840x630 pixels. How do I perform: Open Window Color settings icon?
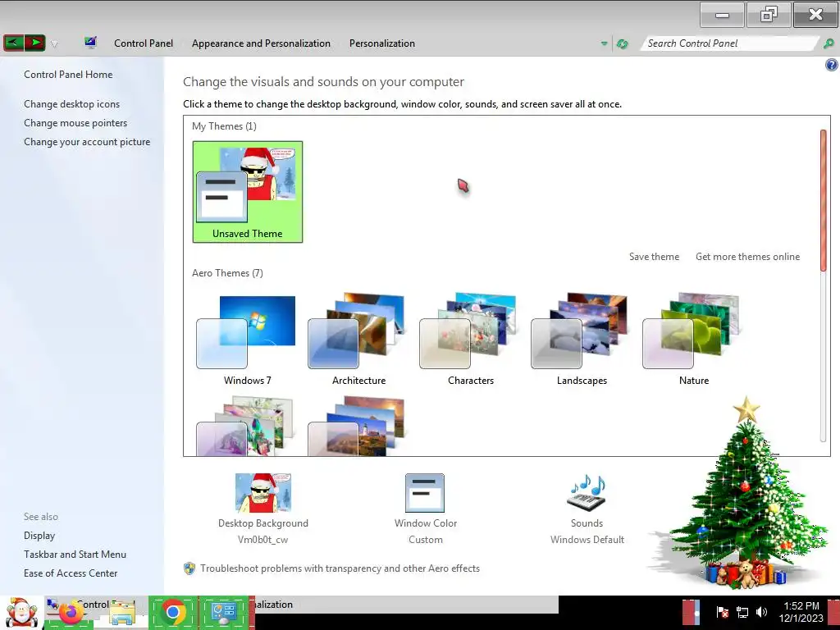click(425, 493)
